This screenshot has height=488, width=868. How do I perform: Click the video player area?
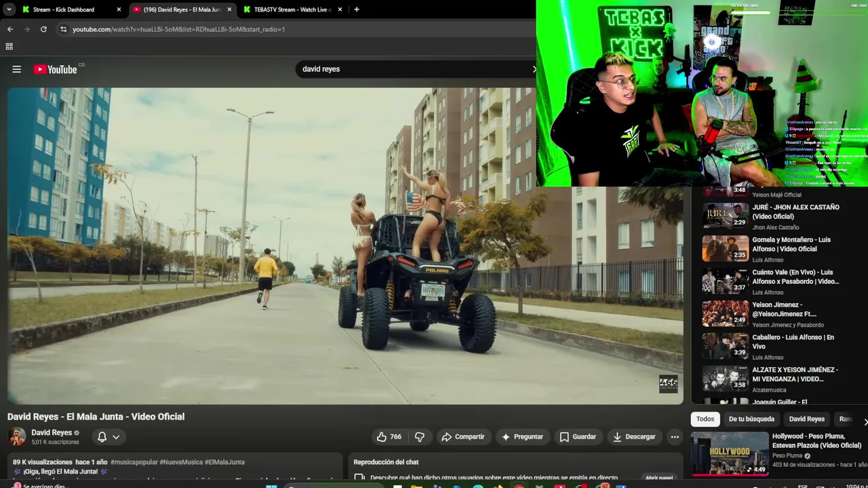[x=345, y=245]
